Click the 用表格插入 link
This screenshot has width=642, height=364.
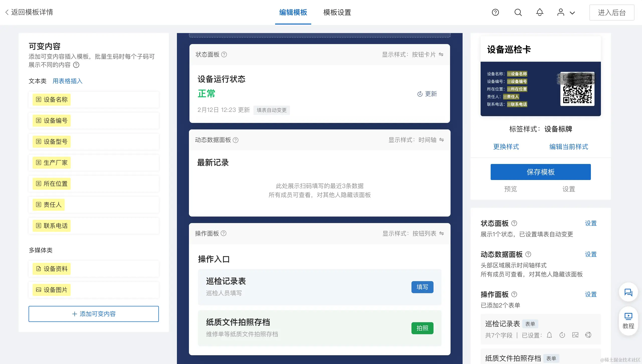tap(67, 81)
